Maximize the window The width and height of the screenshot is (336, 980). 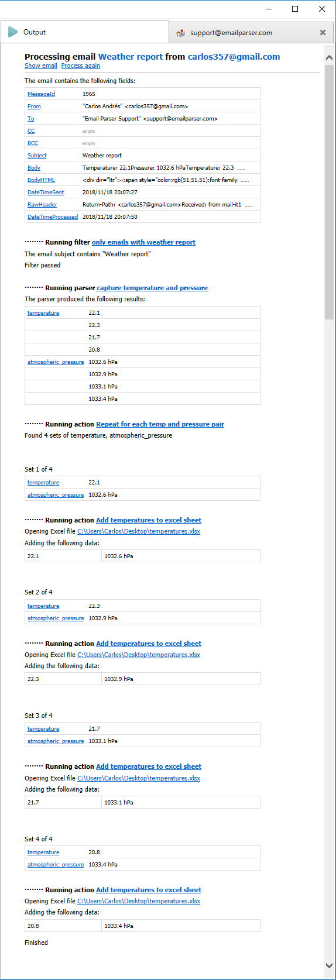click(x=295, y=9)
